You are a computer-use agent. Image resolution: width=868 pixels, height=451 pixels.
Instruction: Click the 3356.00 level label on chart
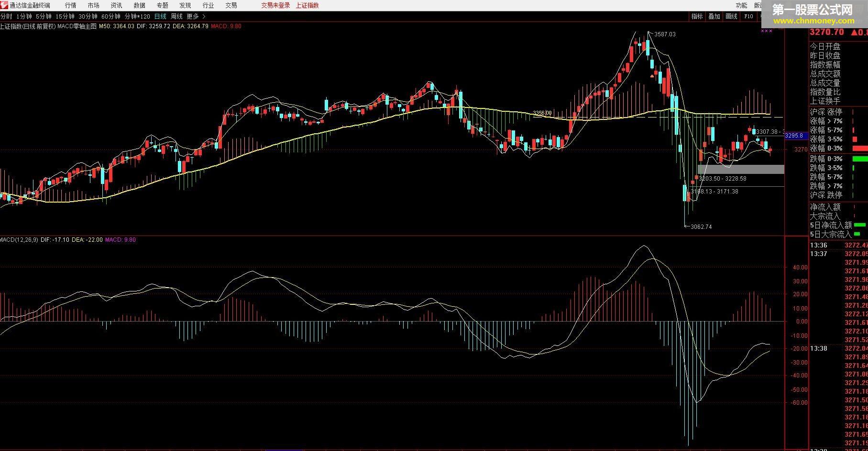click(542, 113)
